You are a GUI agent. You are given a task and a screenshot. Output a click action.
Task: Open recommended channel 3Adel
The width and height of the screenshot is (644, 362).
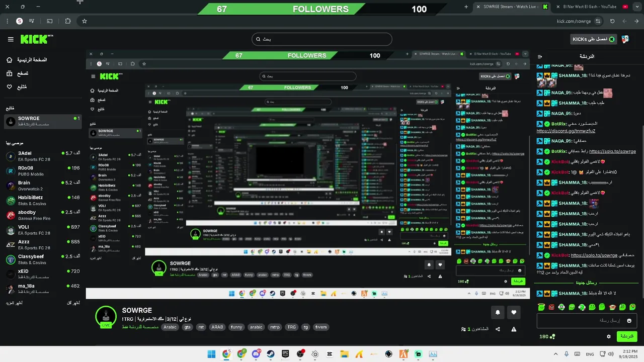[43, 156]
